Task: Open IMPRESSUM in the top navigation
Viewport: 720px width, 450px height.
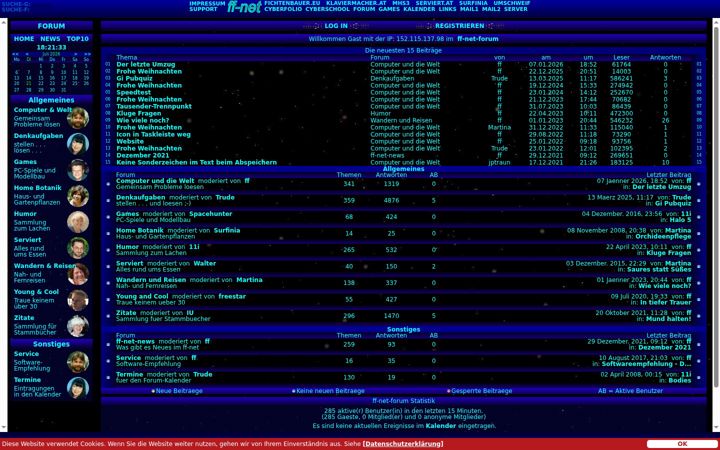Action: (x=207, y=3)
